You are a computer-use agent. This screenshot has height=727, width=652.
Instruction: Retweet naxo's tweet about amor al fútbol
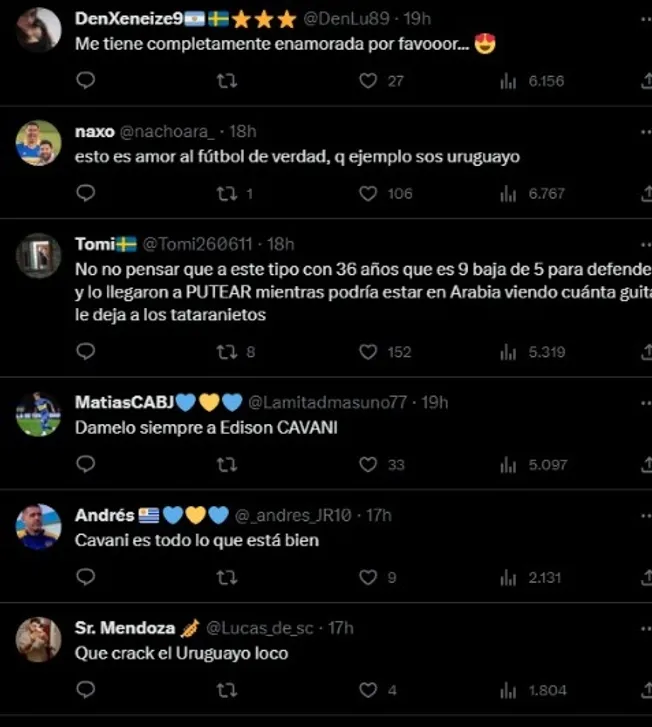click(x=227, y=193)
